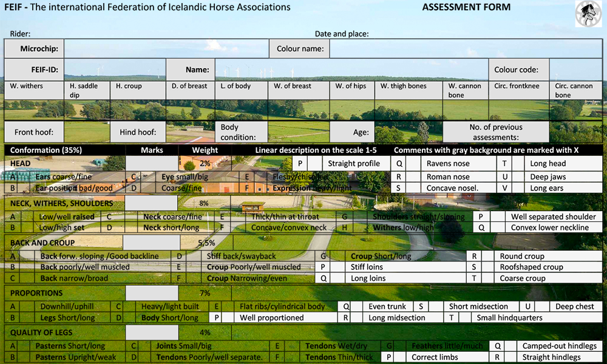Screen dimensions: 607x364
Task: Click the 'Conformation (35%)' section header
Action: tap(46, 150)
